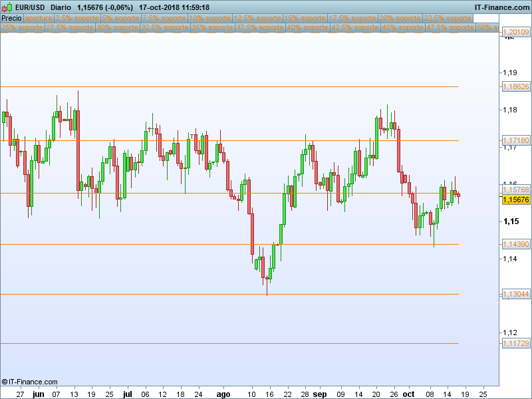Click the yellow 1,15676 current price tag
The width and height of the screenshot is (532, 399).
click(516, 199)
